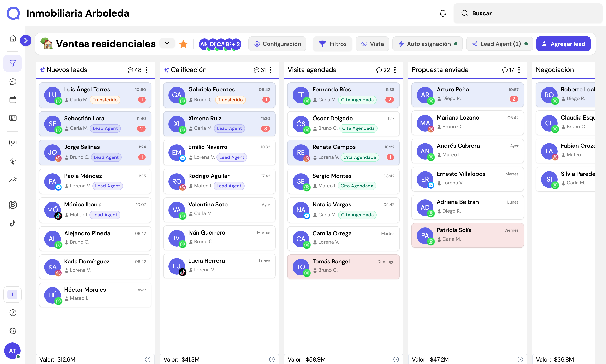Viewport: 606px width, 364px height.
Task: Open the home icon in sidebar
Action: [x=13, y=38]
